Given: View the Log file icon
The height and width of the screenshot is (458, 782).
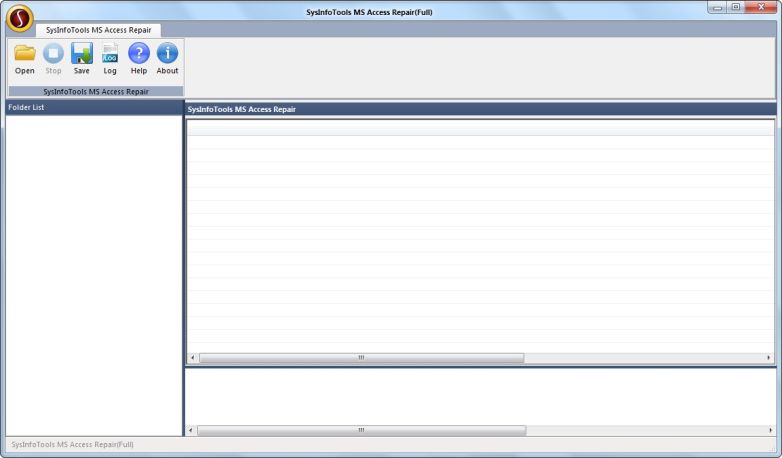Looking at the screenshot, I should (x=110, y=59).
